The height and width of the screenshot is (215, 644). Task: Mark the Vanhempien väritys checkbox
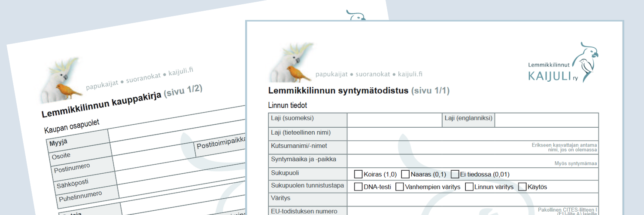pyautogui.click(x=399, y=187)
